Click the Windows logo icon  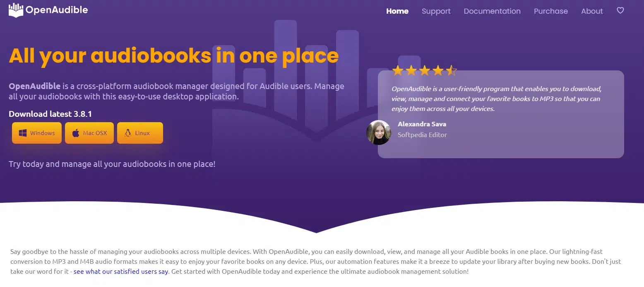click(23, 133)
